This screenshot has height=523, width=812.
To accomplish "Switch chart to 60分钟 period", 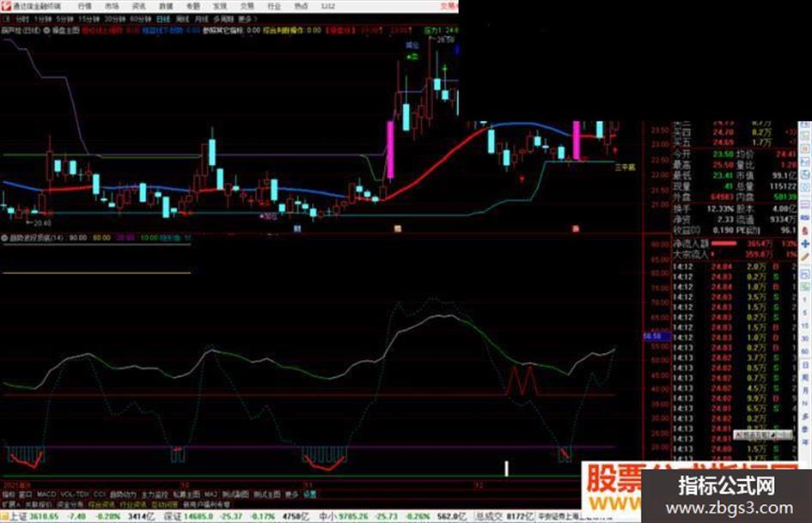I will coord(140,19).
